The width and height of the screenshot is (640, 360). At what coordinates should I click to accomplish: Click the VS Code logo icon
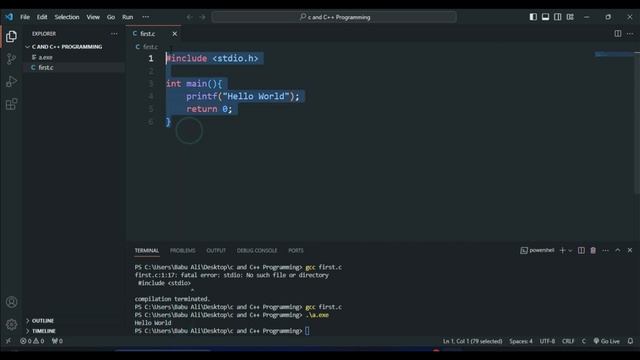[9, 17]
